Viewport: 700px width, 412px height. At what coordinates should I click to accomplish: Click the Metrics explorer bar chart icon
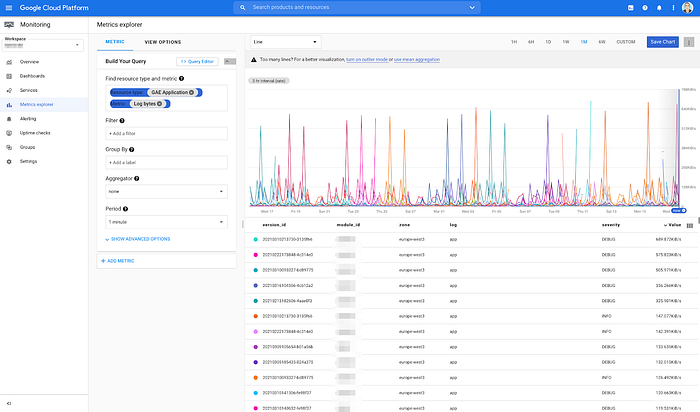[x=9, y=105]
